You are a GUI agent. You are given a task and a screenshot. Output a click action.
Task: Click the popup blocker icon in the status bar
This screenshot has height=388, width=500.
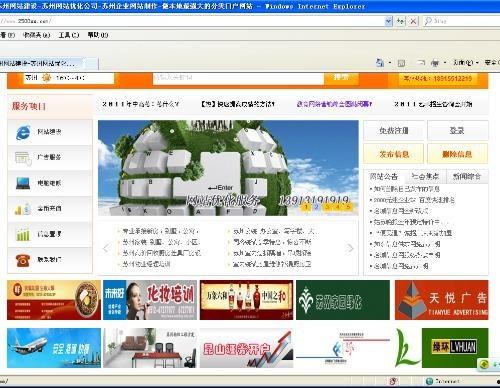click(393, 381)
